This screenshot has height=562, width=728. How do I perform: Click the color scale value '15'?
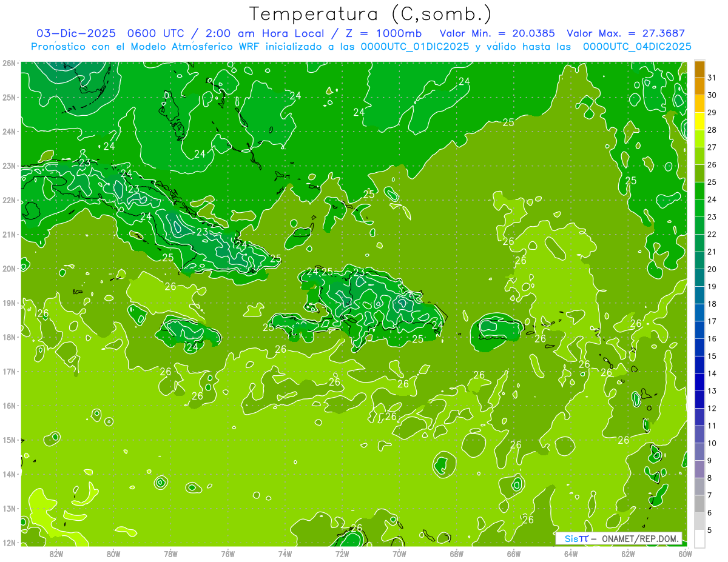(x=712, y=356)
